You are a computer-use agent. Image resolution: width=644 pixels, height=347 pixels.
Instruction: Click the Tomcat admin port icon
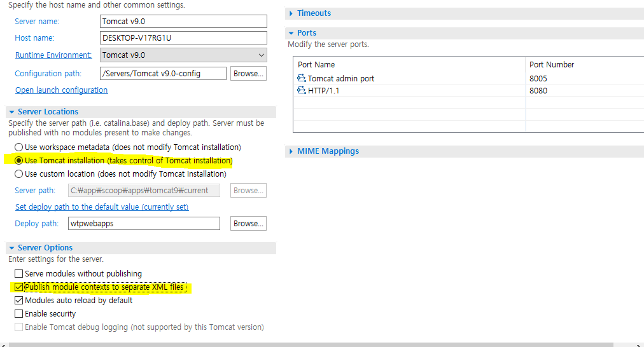pyautogui.click(x=302, y=78)
